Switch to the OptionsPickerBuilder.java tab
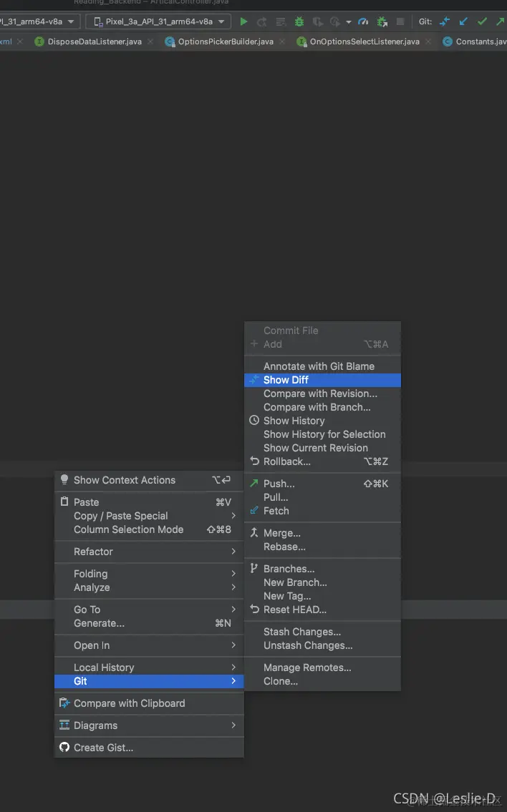507x812 pixels. pyautogui.click(x=225, y=41)
